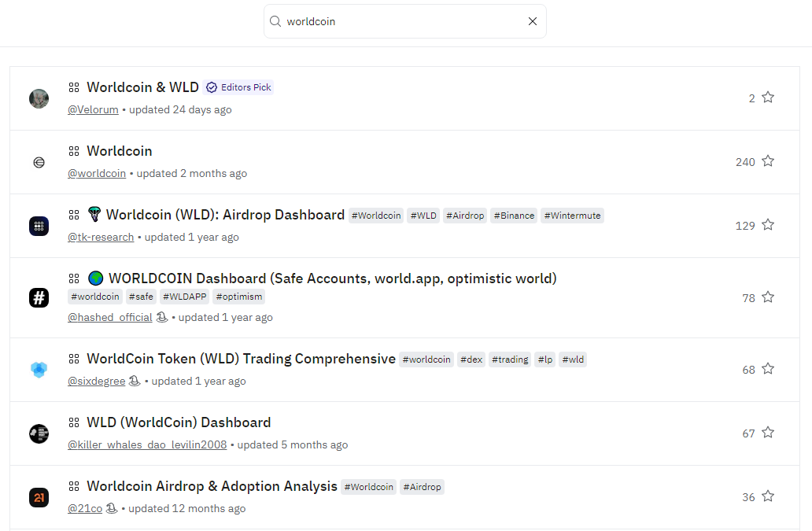Screen dimensions: 812x531
Task: Open WLD (WorldCoin) Dashboard
Action: (x=179, y=422)
